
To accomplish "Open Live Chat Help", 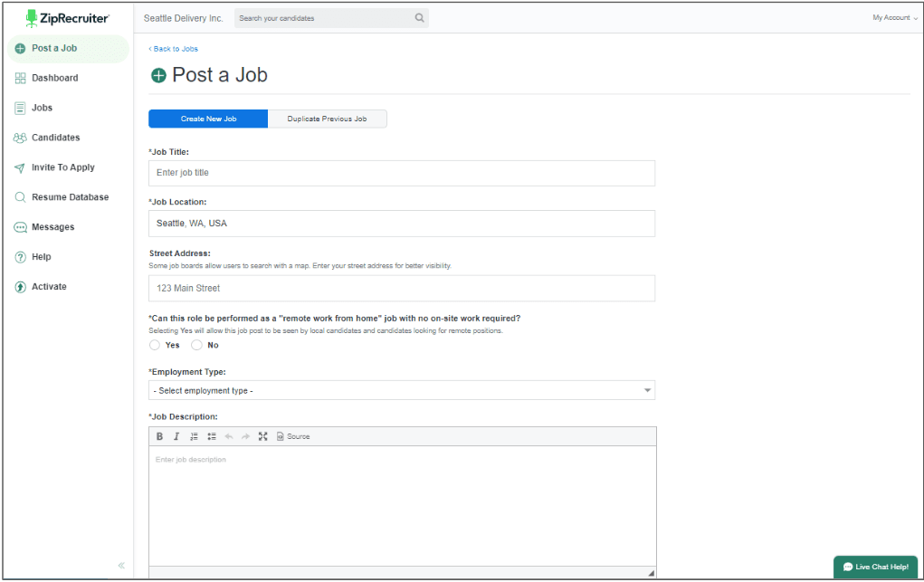I will tap(875, 567).
